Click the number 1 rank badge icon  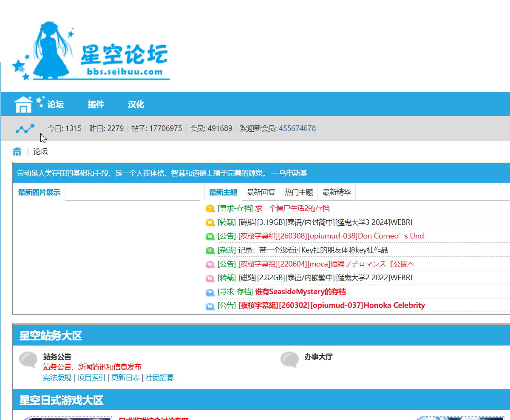click(x=210, y=209)
